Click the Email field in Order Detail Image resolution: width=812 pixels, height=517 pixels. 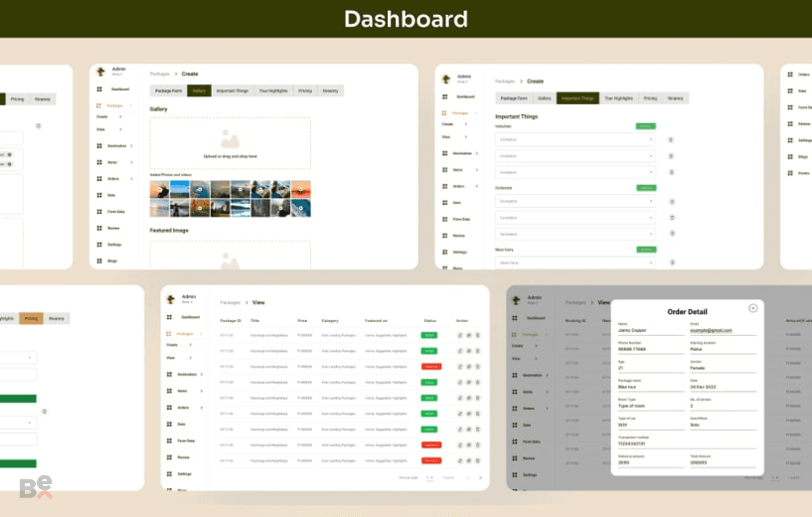point(723,330)
